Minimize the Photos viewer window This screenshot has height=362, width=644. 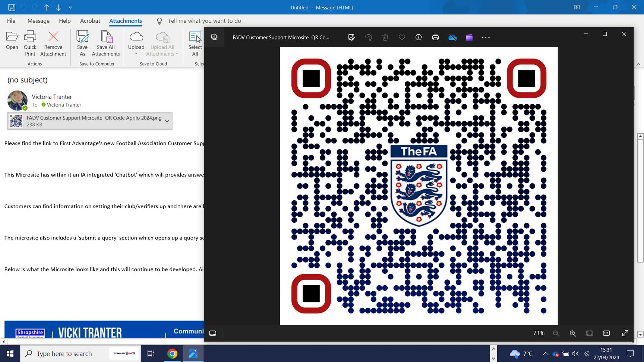point(585,34)
